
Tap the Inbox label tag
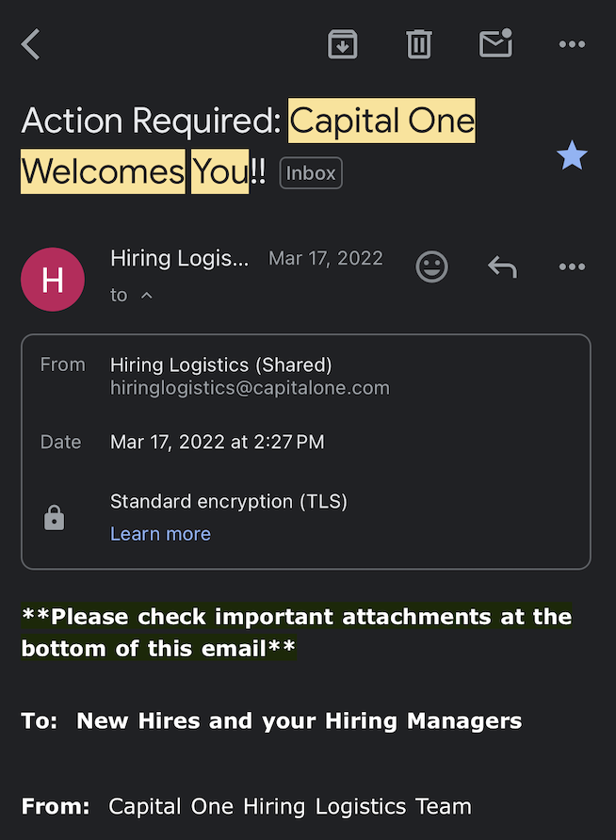tap(311, 173)
